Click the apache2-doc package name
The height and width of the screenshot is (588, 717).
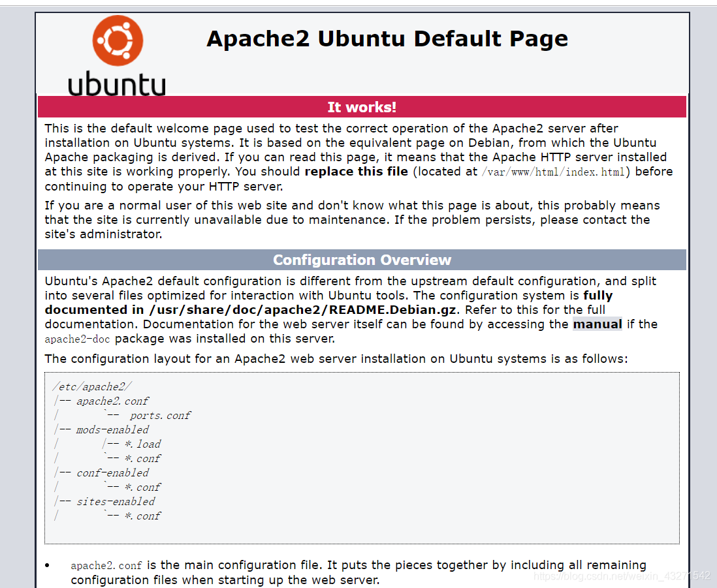pos(77,339)
